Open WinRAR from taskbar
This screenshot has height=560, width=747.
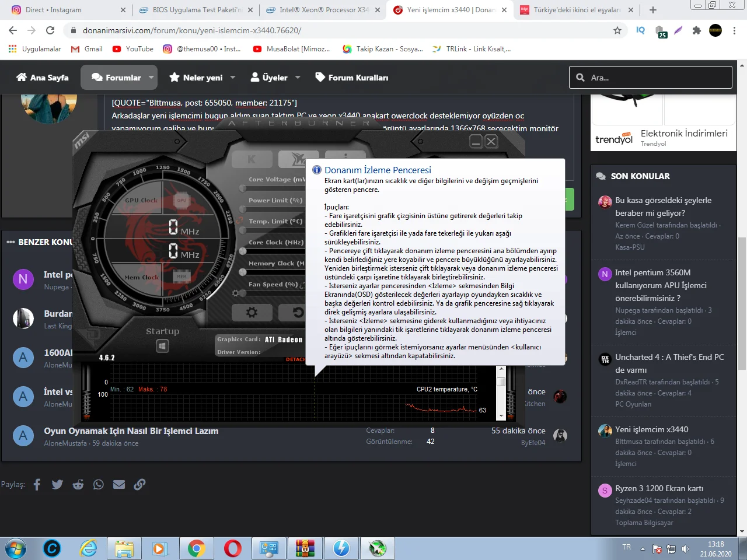coord(305,548)
